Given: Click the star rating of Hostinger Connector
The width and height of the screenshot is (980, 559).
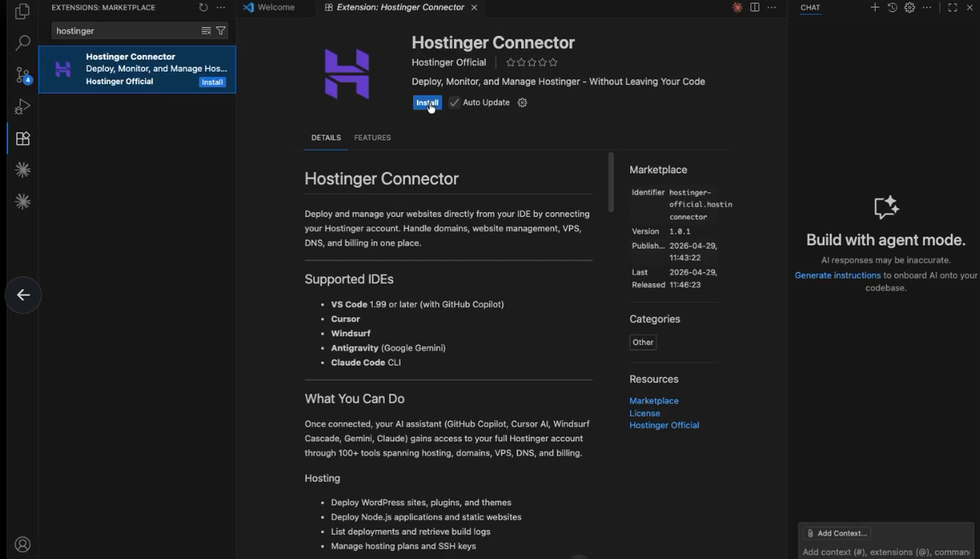Looking at the screenshot, I should [532, 63].
